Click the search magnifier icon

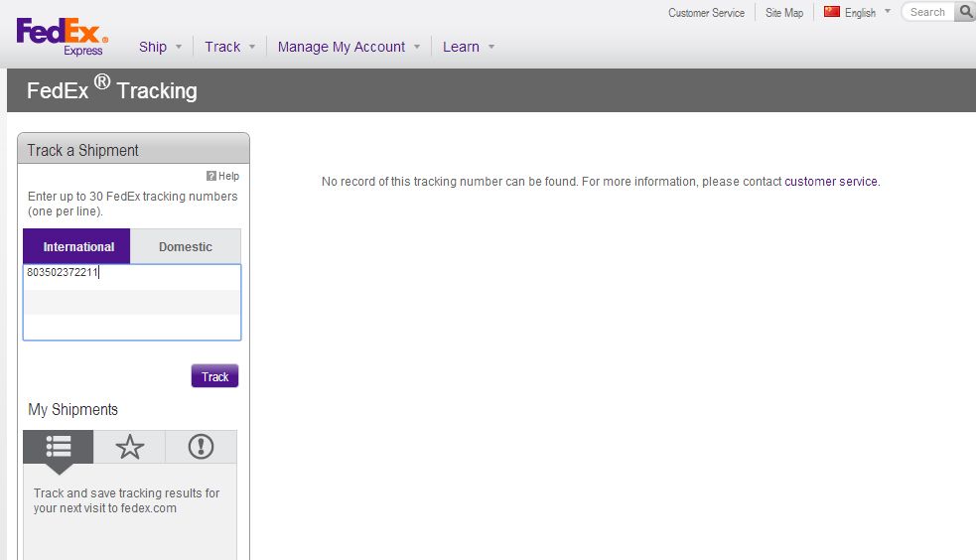(x=966, y=12)
